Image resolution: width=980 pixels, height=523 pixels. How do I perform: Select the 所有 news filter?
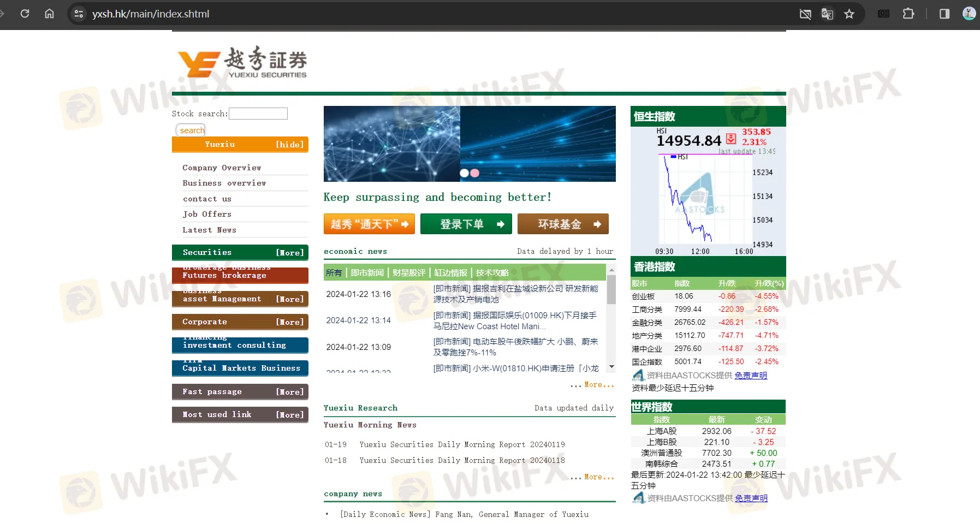pos(334,272)
